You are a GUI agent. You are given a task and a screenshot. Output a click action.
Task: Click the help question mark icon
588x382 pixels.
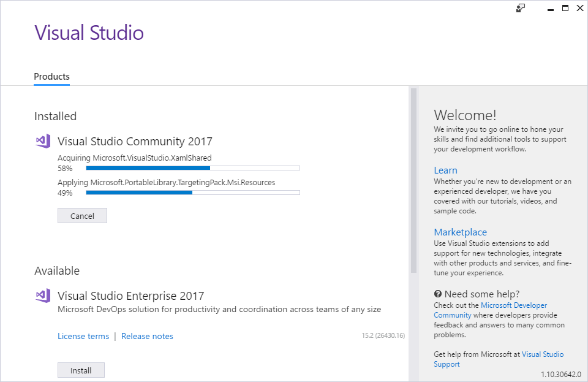[x=437, y=294]
